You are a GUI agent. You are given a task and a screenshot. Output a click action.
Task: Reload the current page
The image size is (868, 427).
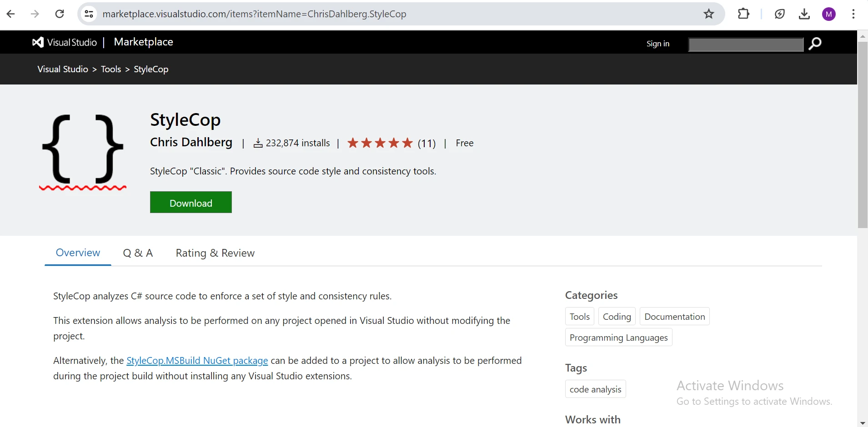pyautogui.click(x=60, y=14)
